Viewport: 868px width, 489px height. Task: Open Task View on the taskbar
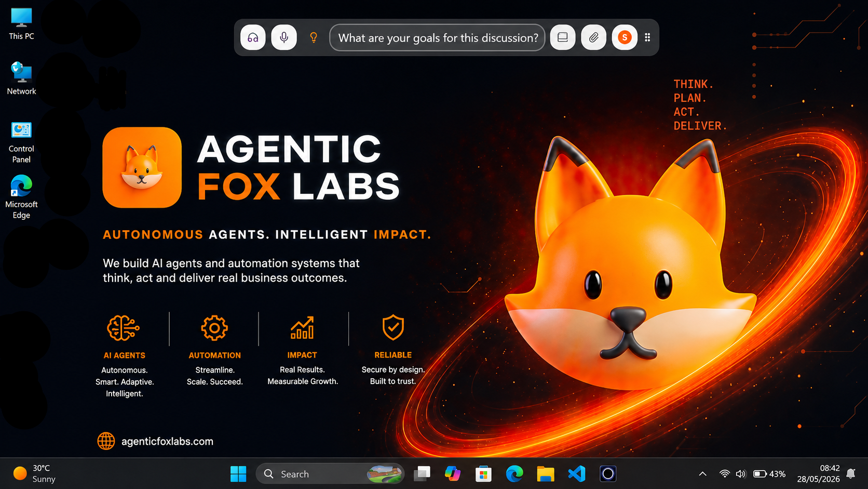tap(422, 474)
